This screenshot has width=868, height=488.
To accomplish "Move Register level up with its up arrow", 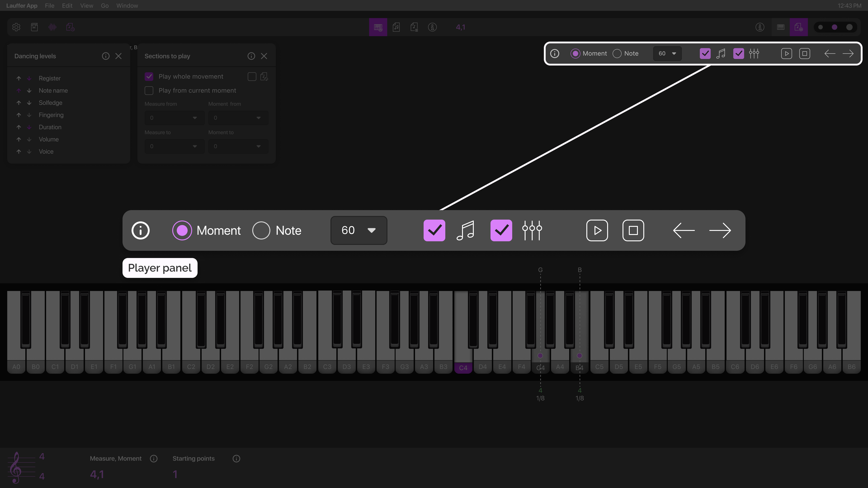I will pyautogui.click(x=19, y=78).
